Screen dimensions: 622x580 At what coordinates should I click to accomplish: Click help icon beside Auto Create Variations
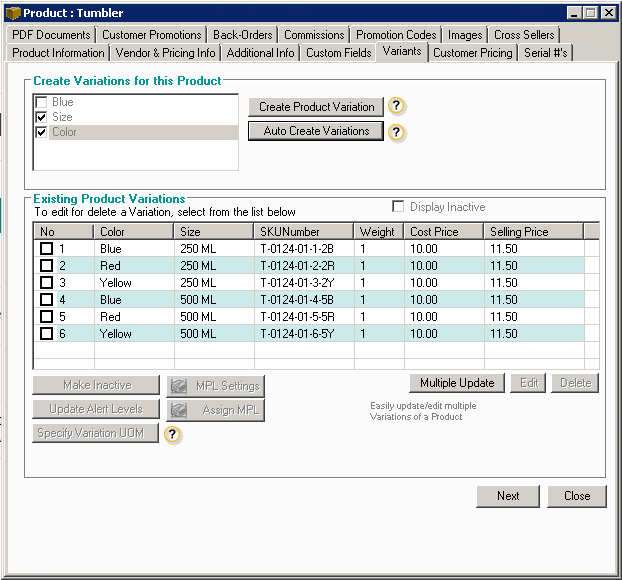(397, 132)
